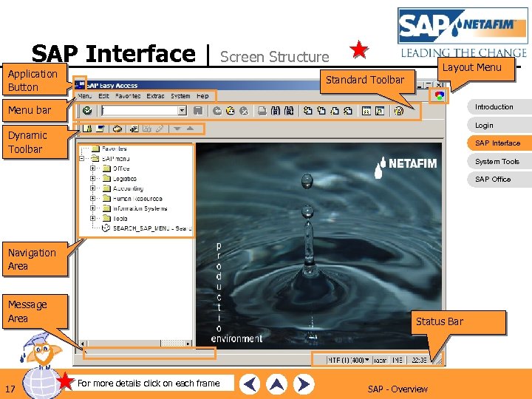Open the Menu item in menu bar
The height and width of the screenshot is (399, 532).
click(x=84, y=96)
